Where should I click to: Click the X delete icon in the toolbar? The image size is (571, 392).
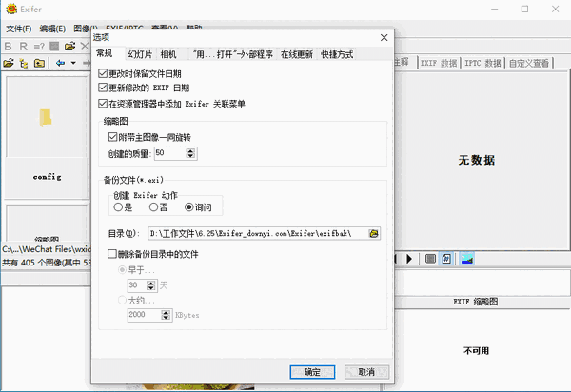85,47
